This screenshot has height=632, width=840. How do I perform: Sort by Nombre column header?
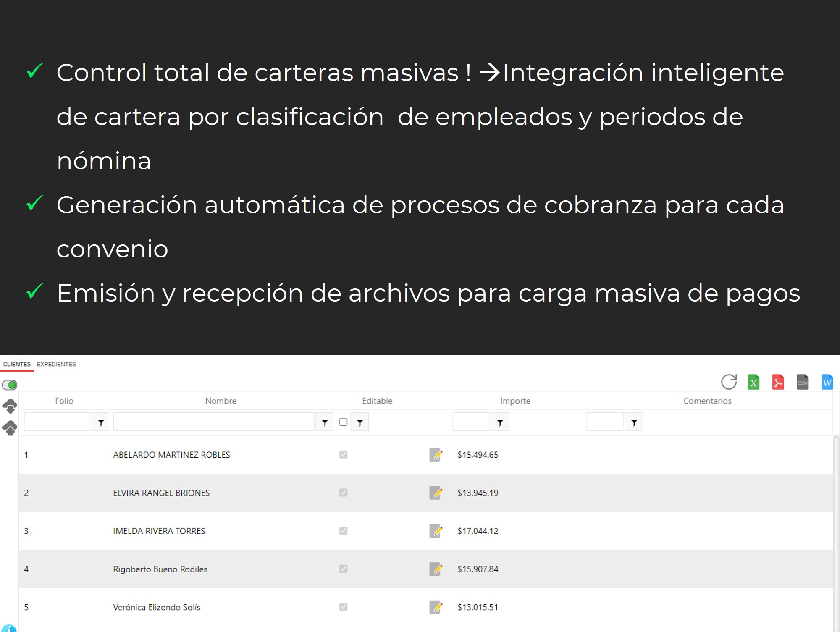tap(220, 401)
